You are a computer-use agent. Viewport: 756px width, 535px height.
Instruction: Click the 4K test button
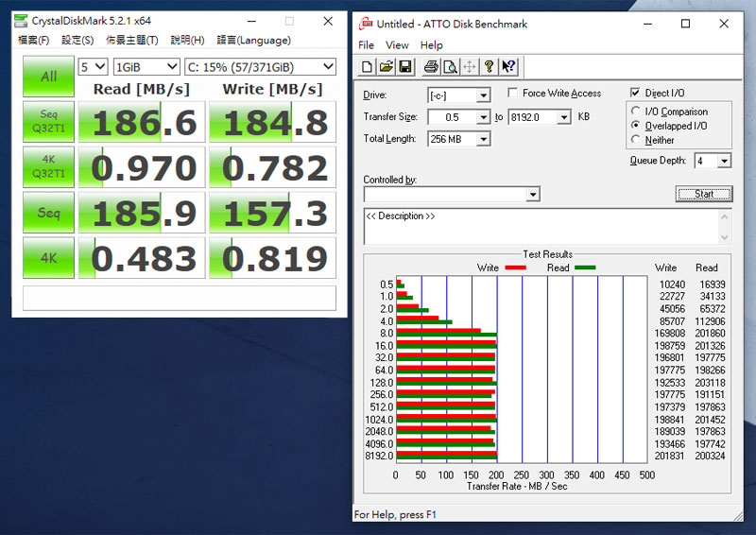coord(49,258)
